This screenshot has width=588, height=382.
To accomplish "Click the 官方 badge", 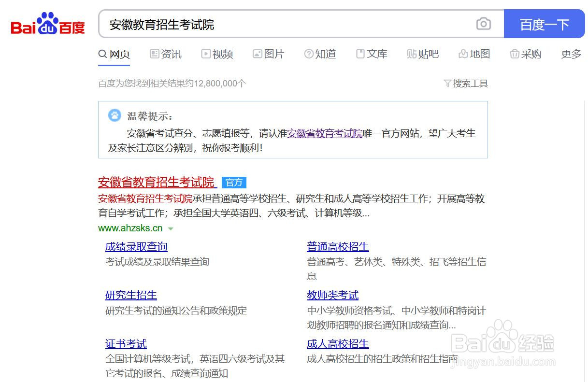I will click(234, 183).
